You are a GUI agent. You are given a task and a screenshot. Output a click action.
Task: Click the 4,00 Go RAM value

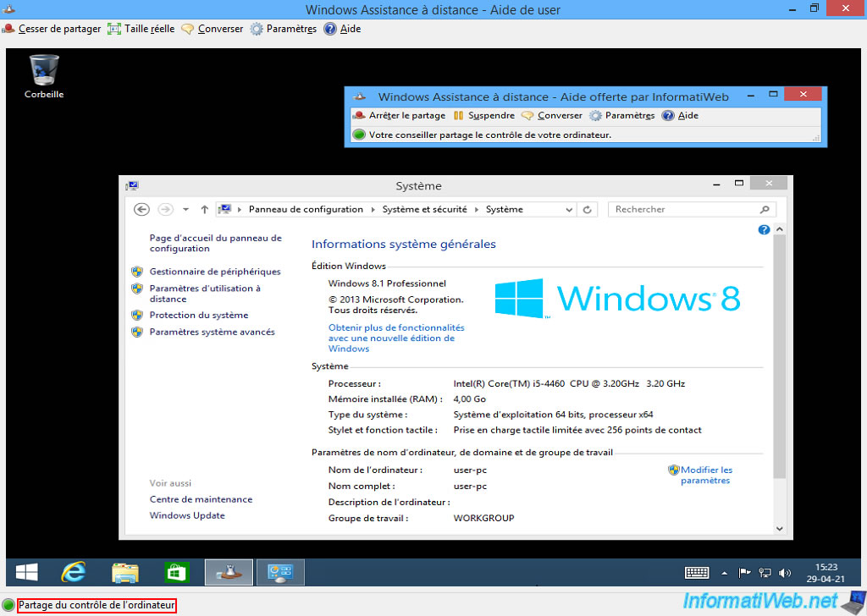point(469,399)
